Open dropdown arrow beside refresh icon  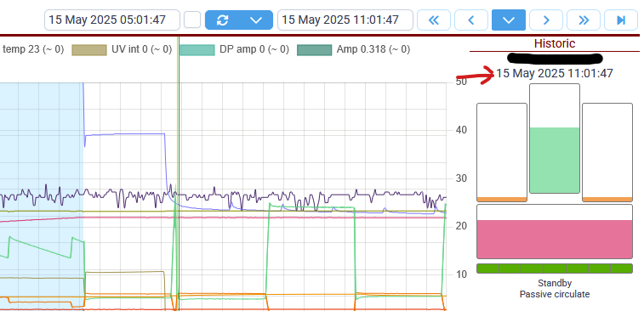(256, 20)
